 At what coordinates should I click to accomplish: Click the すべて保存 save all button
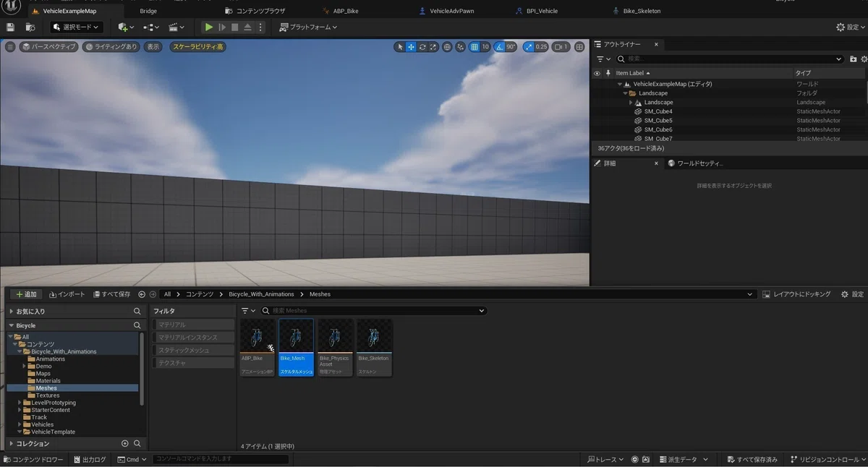pos(112,294)
